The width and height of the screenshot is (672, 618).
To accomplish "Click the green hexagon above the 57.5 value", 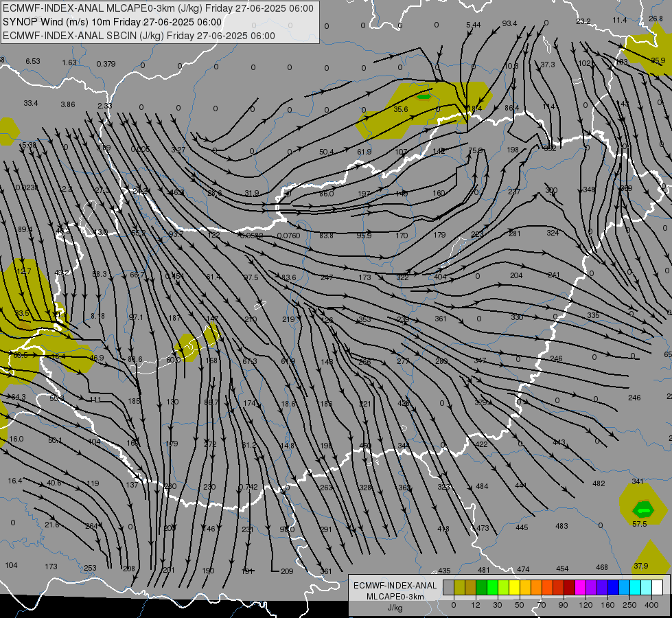I will click(643, 510).
